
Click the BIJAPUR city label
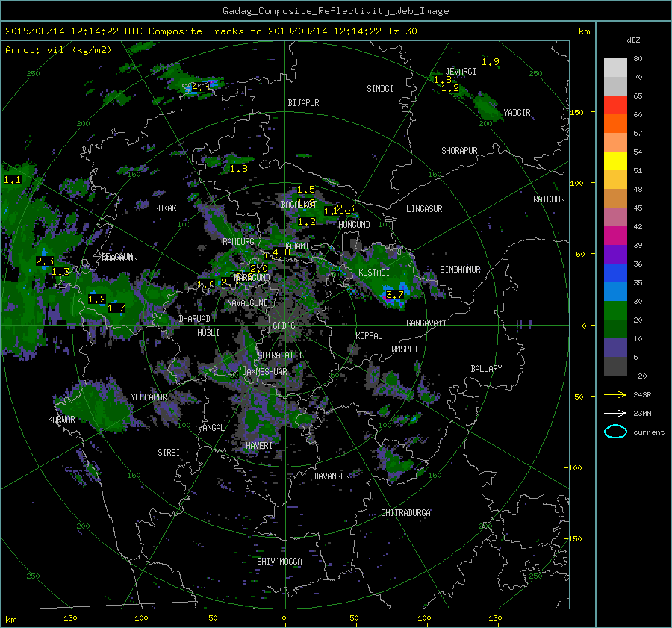pyautogui.click(x=303, y=103)
